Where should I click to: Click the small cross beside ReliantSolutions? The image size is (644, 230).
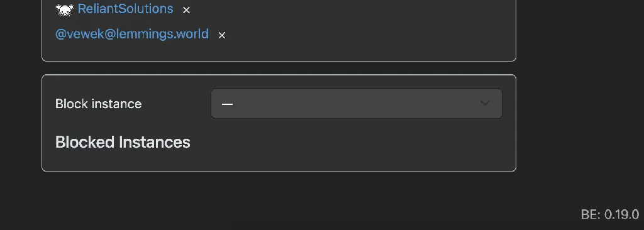(x=186, y=10)
